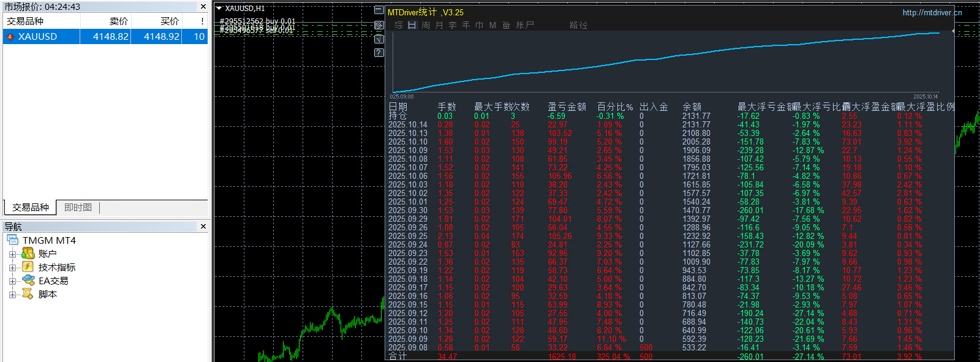Click the 路径 path button in MTDriver
This screenshot has height=362, width=980.
pyautogui.click(x=578, y=25)
